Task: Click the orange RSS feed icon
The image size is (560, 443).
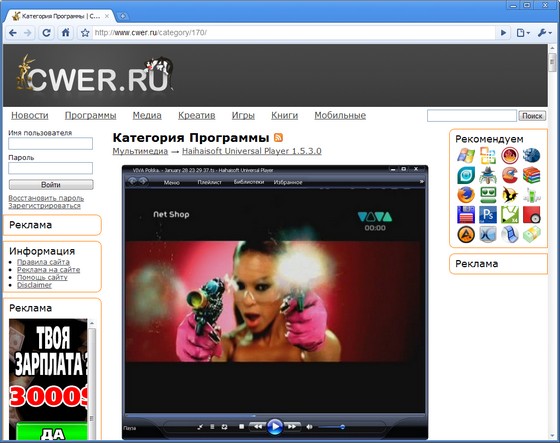Action: [278, 138]
